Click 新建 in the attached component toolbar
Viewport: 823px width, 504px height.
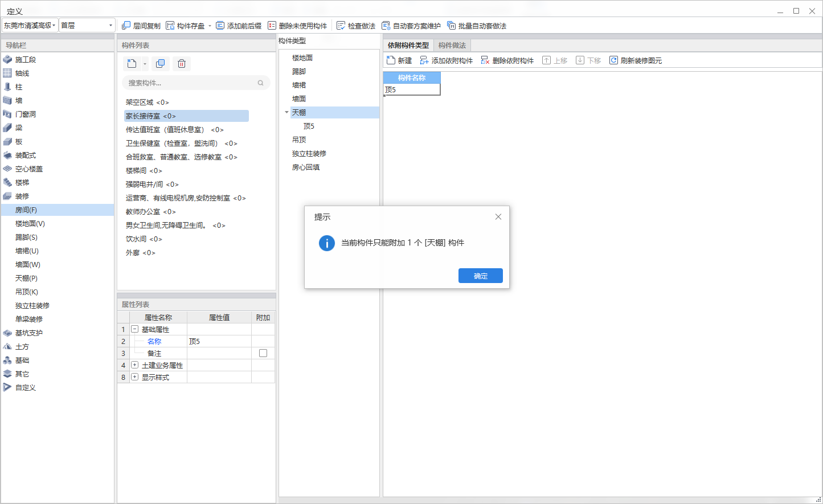(x=399, y=60)
